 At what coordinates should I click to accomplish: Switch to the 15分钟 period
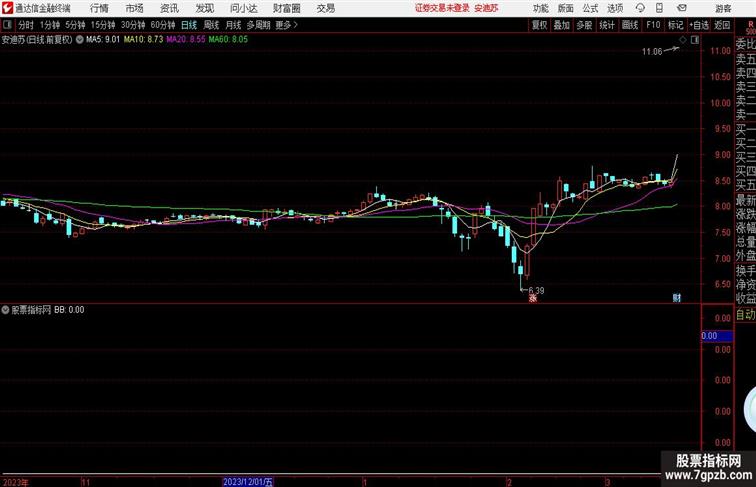pos(103,25)
